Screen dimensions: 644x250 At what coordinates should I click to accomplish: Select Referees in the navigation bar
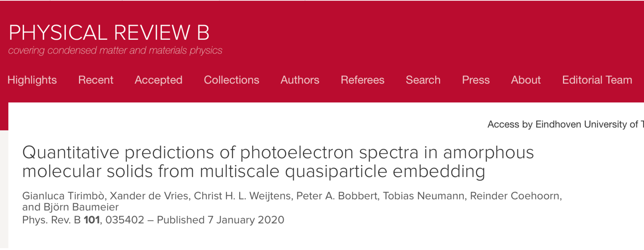(x=363, y=80)
